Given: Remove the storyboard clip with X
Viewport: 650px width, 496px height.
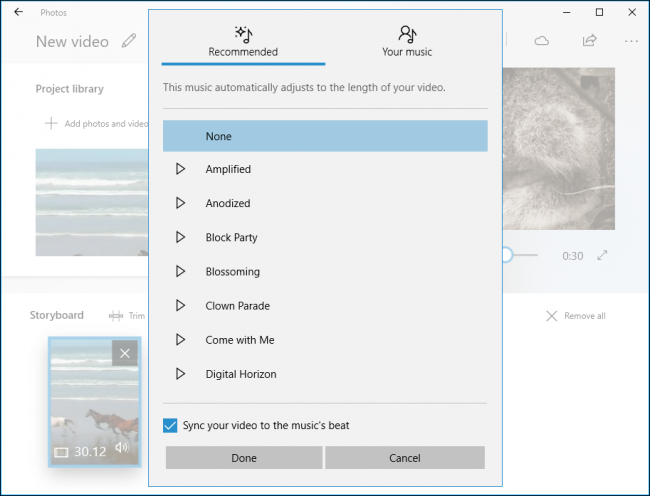Looking at the screenshot, I should pyautogui.click(x=125, y=353).
